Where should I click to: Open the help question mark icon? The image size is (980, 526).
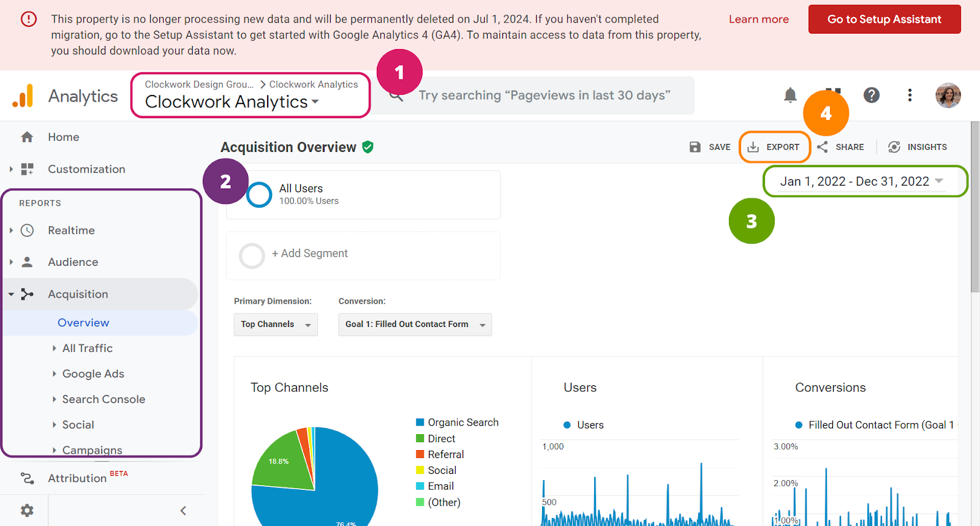click(872, 95)
